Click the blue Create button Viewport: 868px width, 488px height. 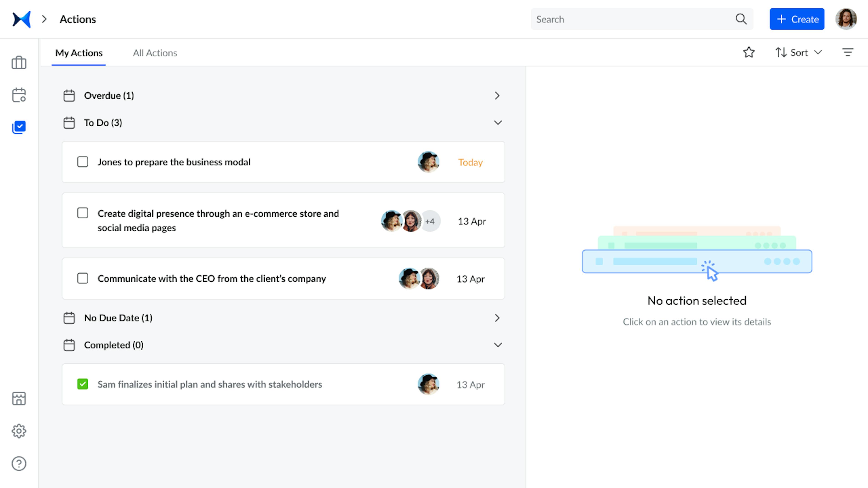coord(798,19)
